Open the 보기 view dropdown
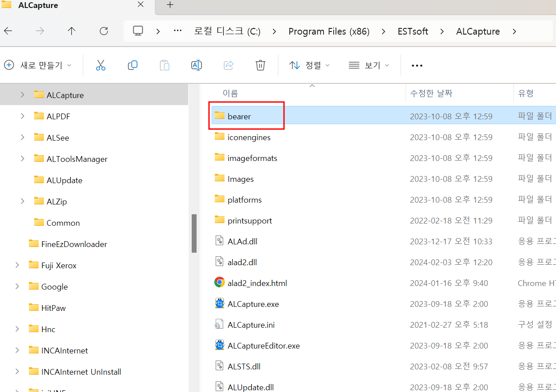556x392 pixels. [369, 65]
